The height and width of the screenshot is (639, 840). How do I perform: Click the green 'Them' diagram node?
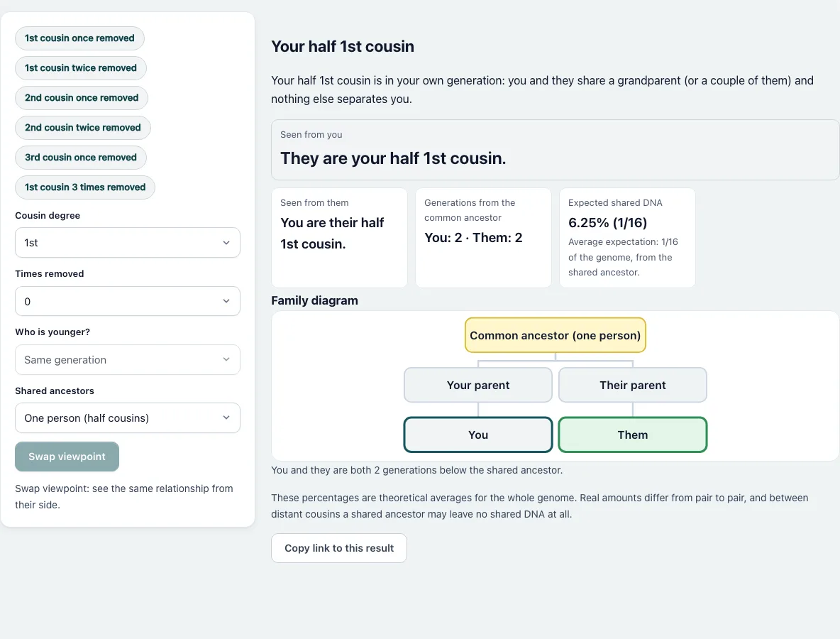(x=633, y=435)
